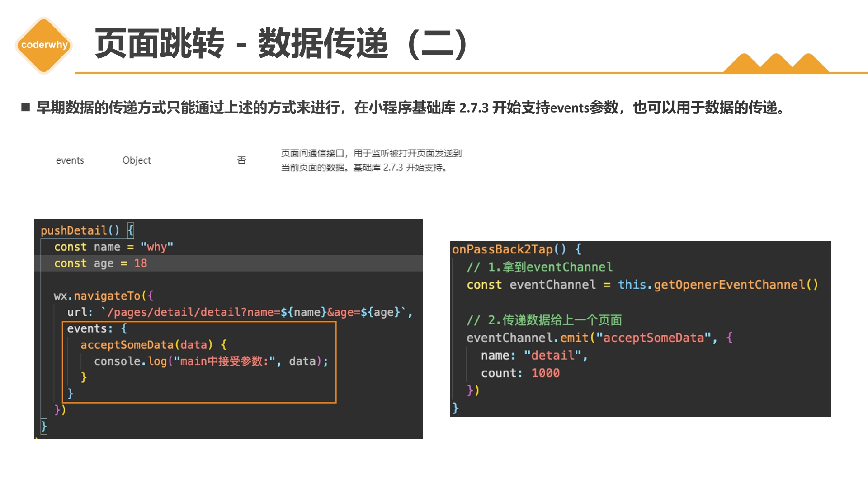Click the line name: "detail",

(534, 356)
